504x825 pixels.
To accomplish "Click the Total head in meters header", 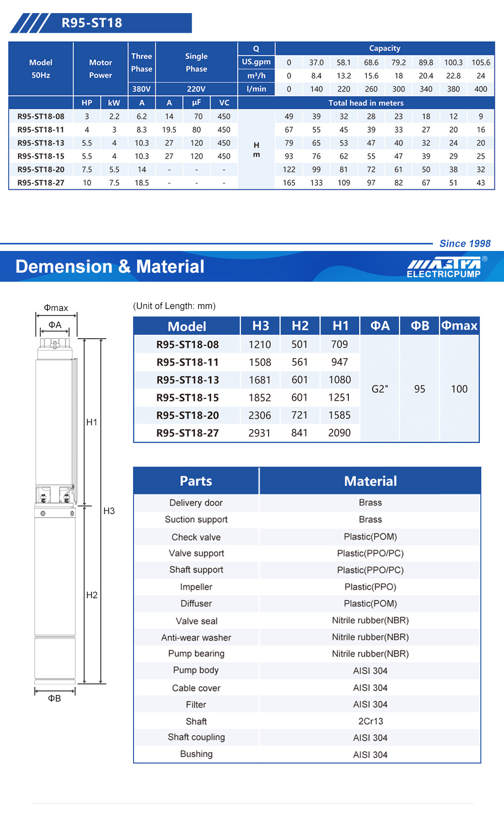I will [366, 103].
